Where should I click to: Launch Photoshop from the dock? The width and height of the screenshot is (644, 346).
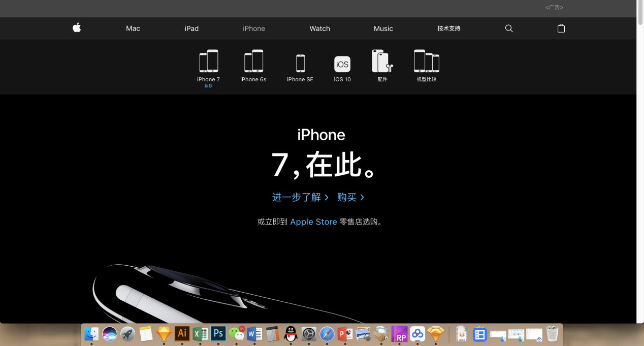pyautogui.click(x=218, y=334)
